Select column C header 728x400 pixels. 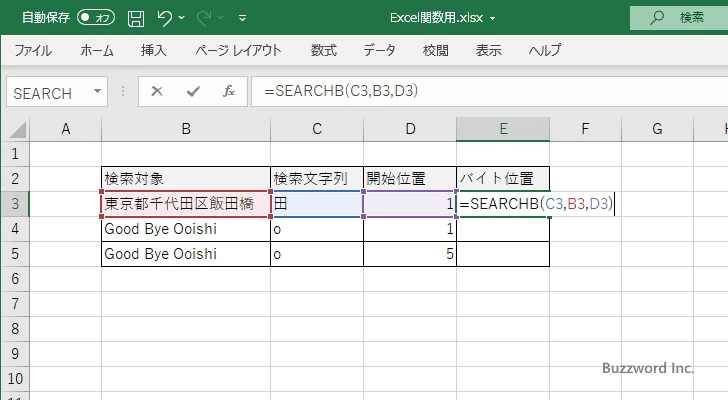pyautogui.click(x=317, y=129)
